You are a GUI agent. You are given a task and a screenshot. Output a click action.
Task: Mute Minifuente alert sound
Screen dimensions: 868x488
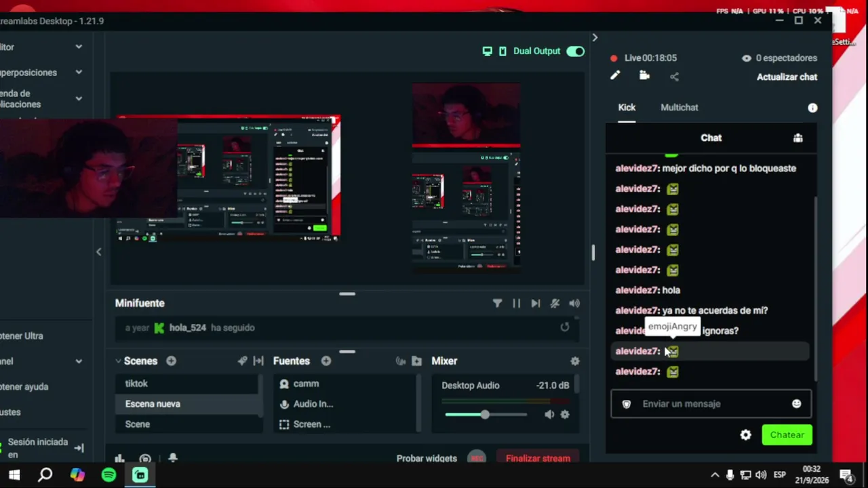(x=574, y=304)
